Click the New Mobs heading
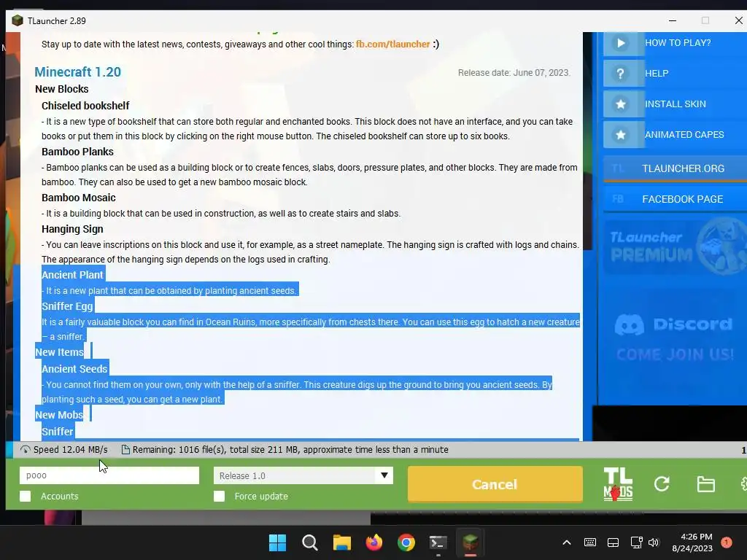 point(58,415)
